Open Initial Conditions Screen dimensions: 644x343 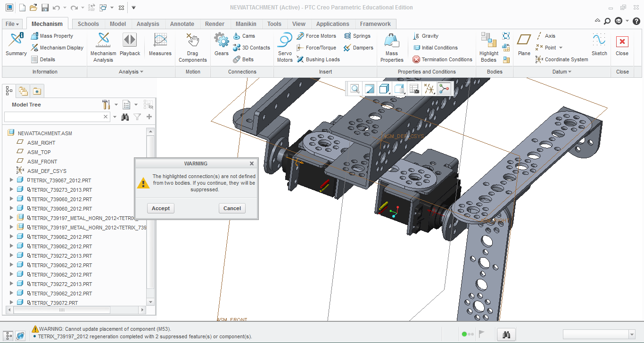pos(435,48)
